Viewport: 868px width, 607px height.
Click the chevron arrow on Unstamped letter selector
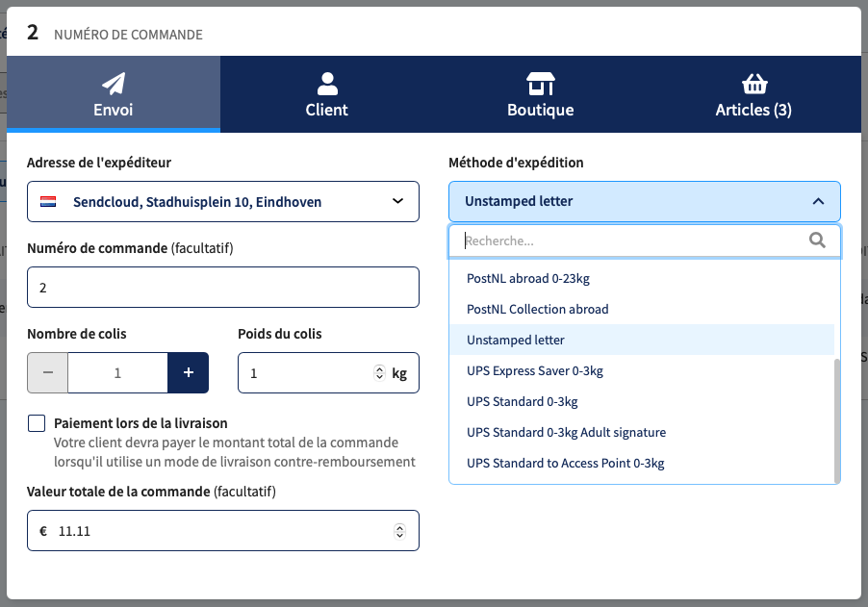point(818,201)
